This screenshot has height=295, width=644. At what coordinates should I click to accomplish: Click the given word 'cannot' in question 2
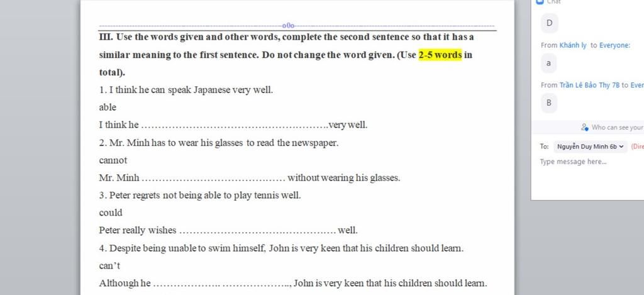[x=113, y=160]
